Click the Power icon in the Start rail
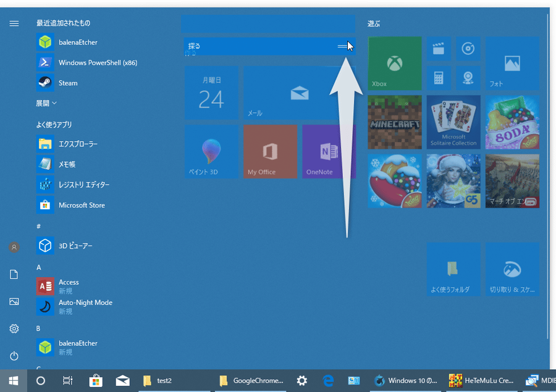Viewport: 556px width, 392px height. click(x=14, y=356)
